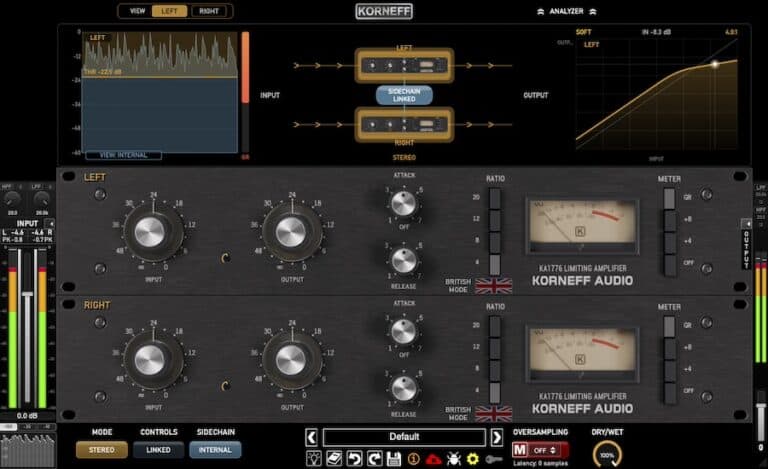Switch view to the Right tab
Image resolution: width=768 pixels, height=469 pixels.
pos(209,11)
